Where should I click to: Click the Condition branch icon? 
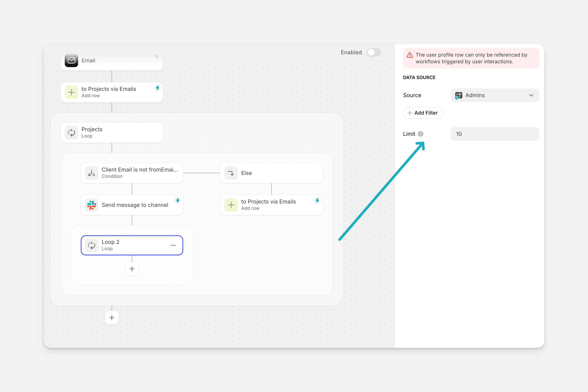coord(91,173)
